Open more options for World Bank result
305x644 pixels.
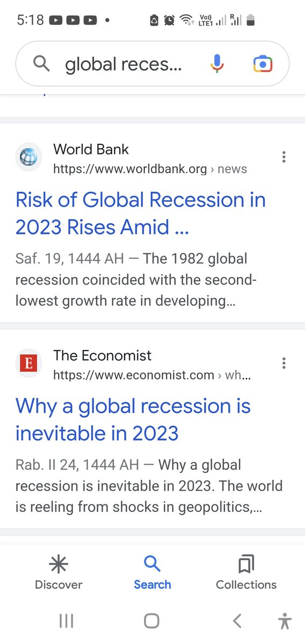pos(284,157)
